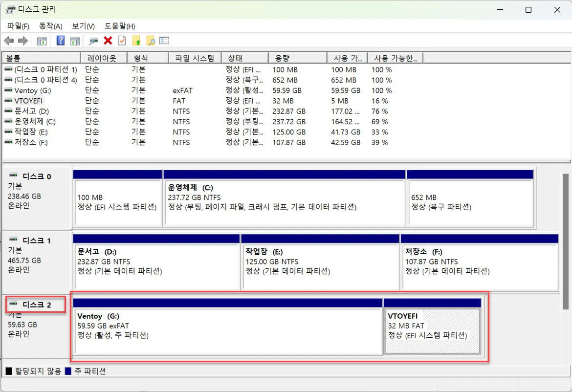Click the Forward arrow in the toolbar
572x392 pixels.
tap(22, 41)
